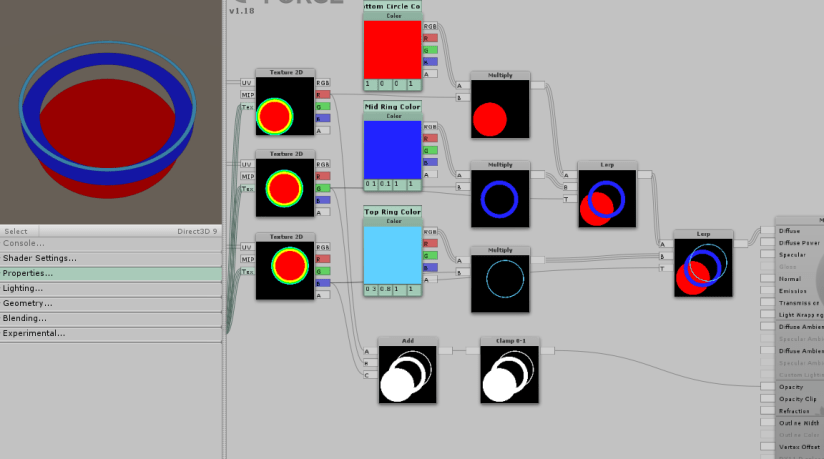824x459 pixels.
Task: Select the Clamp 0-1 node
Action: 510,375
